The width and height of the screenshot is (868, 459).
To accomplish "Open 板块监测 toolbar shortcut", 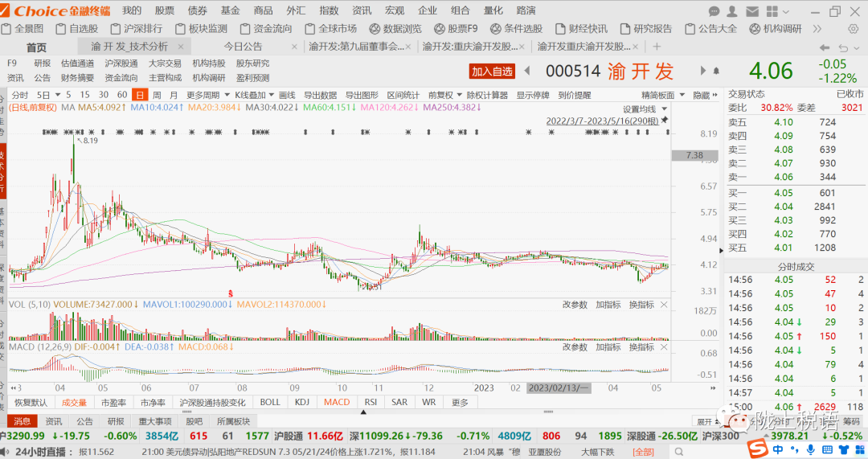I will point(202,29).
